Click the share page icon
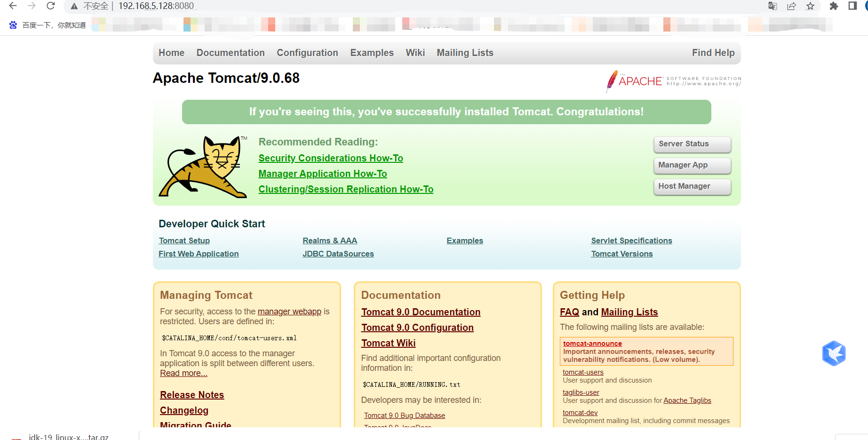This screenshot has width=868, height=440. pyautogui.click(x=791, y=6)
